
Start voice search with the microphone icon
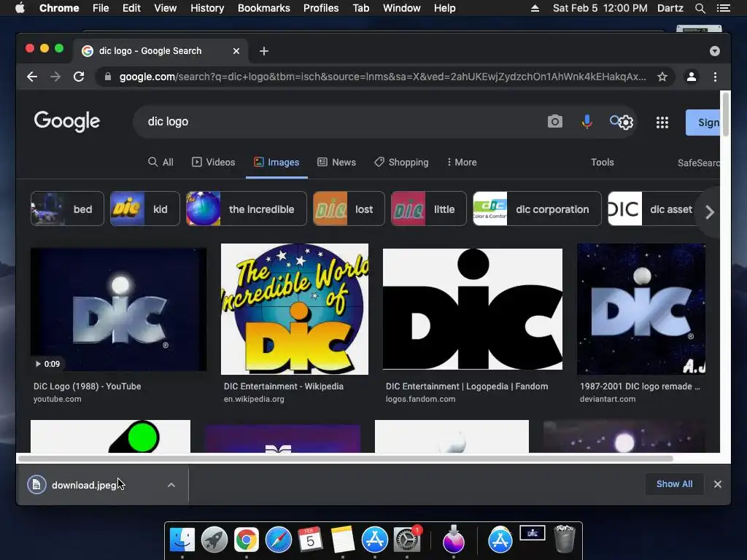click(x=587, y=122)
